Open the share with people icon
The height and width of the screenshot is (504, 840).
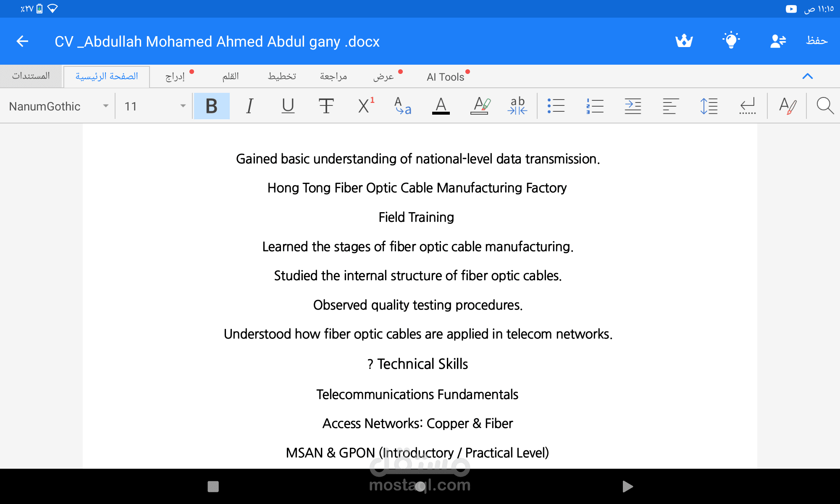[778, 41]
